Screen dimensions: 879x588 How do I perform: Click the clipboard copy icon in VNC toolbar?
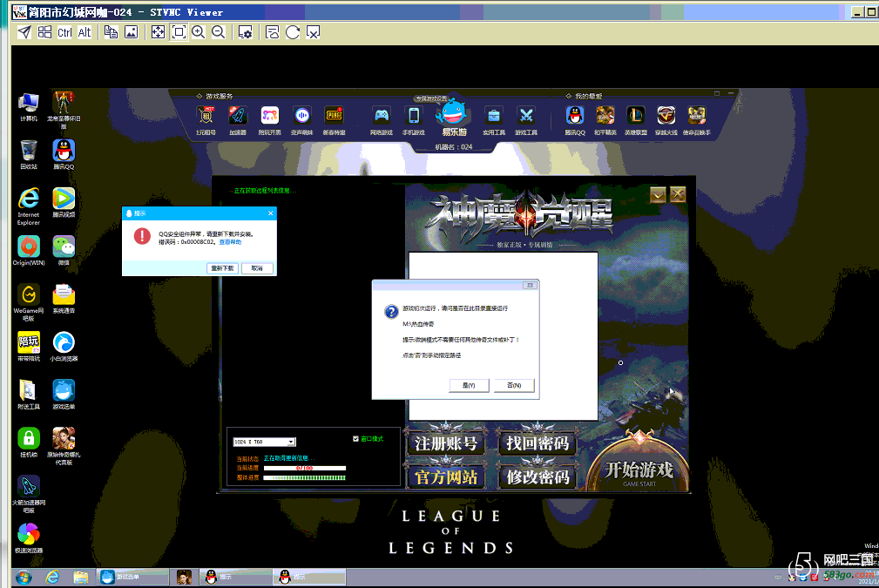tap(111, 32)
